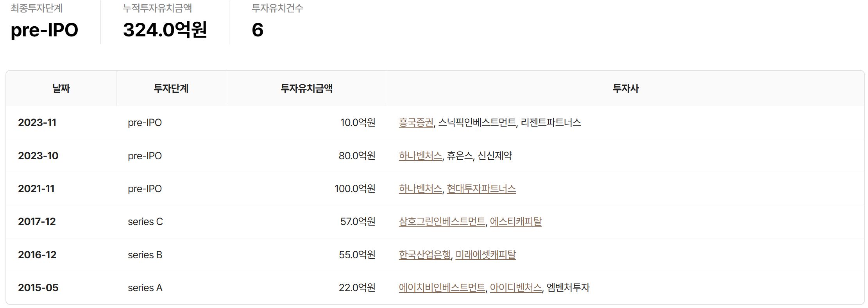Select the series A stage cell

(145, 288)
